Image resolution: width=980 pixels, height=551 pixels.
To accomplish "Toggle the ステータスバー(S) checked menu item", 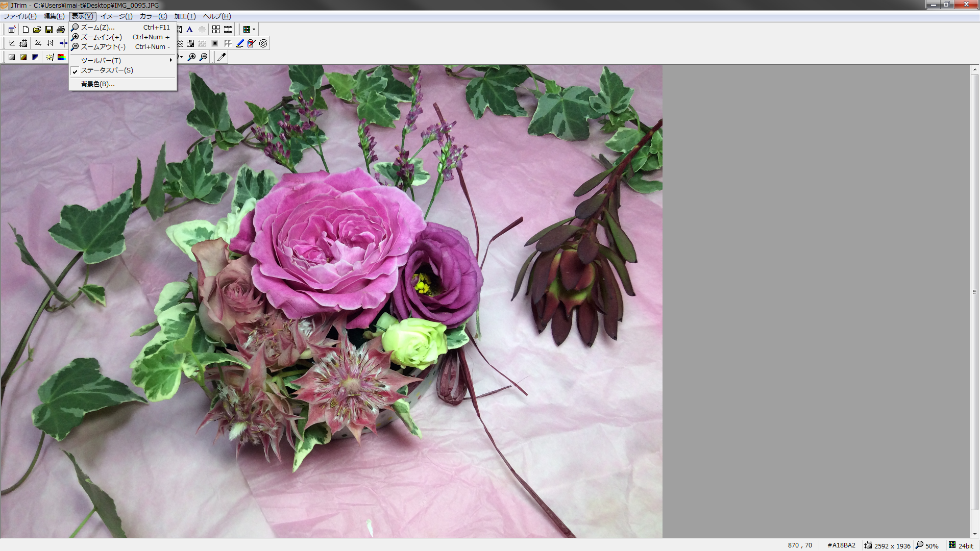I will point(107,70).
